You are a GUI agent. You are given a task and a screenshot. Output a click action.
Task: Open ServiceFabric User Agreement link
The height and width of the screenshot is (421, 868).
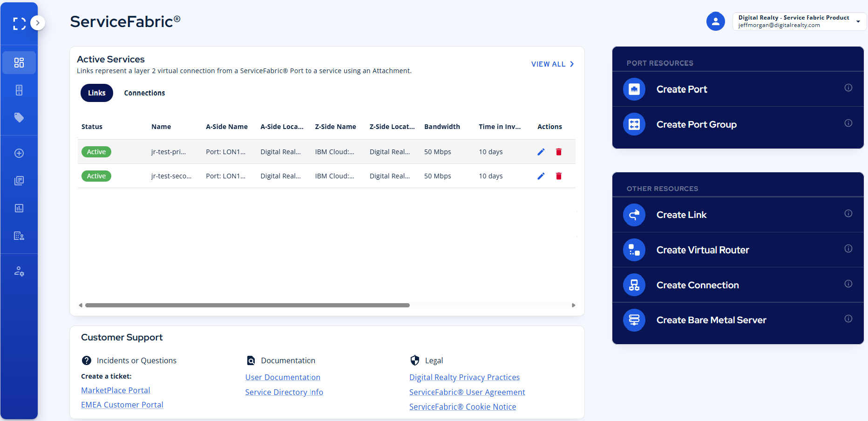click(x=467, y=392)
